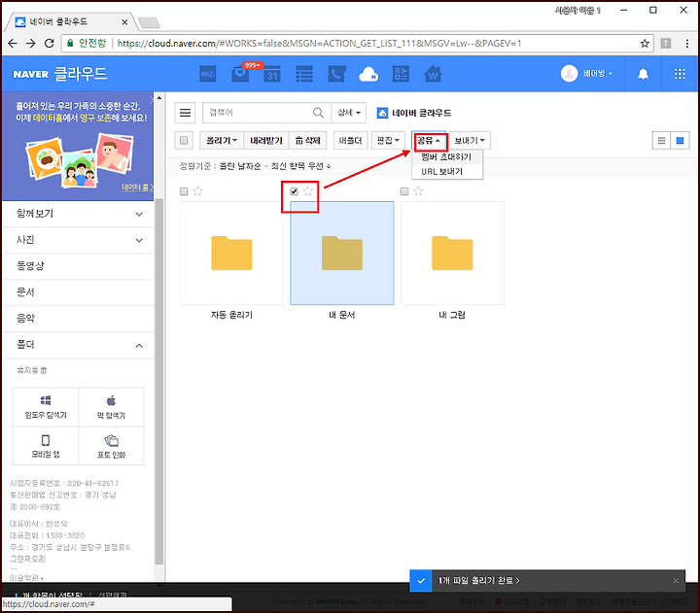
Task: Open 포토 인화 service
Action: [111, 446]
